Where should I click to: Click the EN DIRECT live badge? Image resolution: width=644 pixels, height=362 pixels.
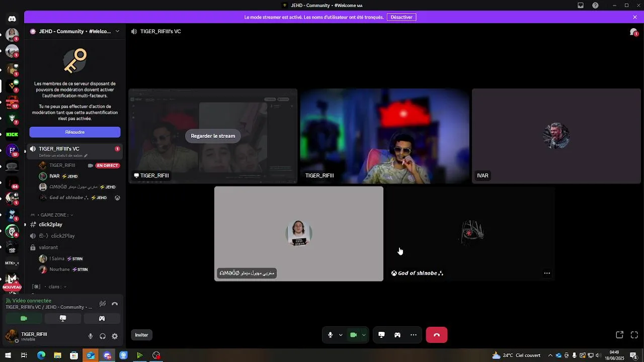108,165
